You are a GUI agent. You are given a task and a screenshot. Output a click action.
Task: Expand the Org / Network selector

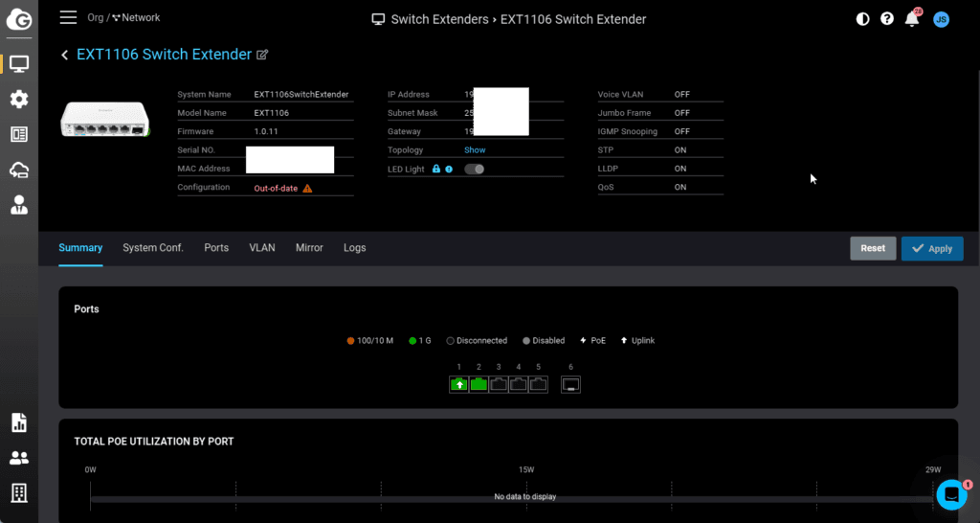click(x=123, y=17)
